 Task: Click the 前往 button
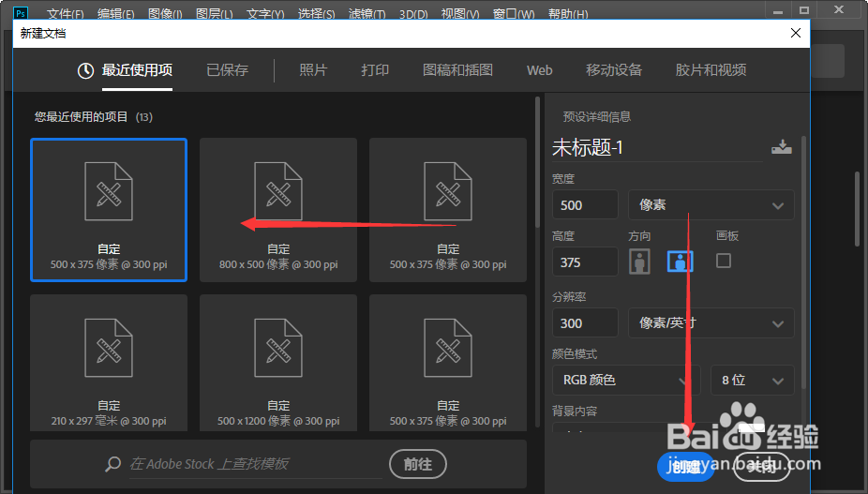[418, 464]
